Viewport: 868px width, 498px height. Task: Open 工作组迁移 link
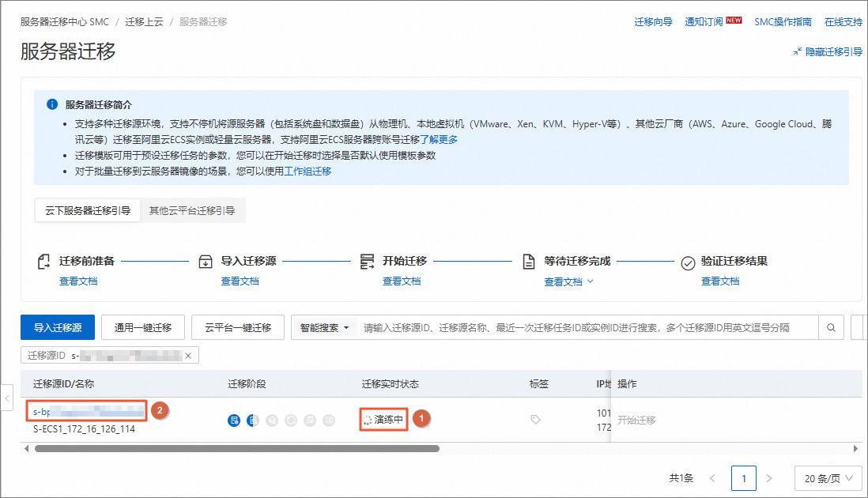click(x=308, y=171)
